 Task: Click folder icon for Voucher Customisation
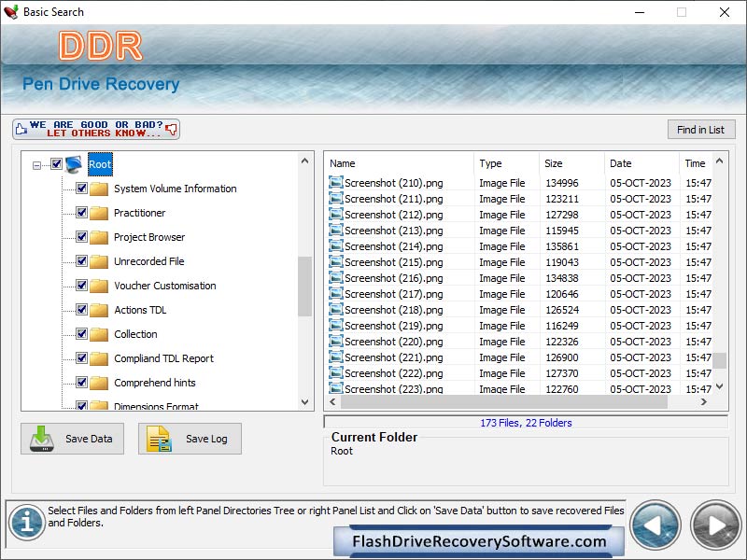[99, 286]
